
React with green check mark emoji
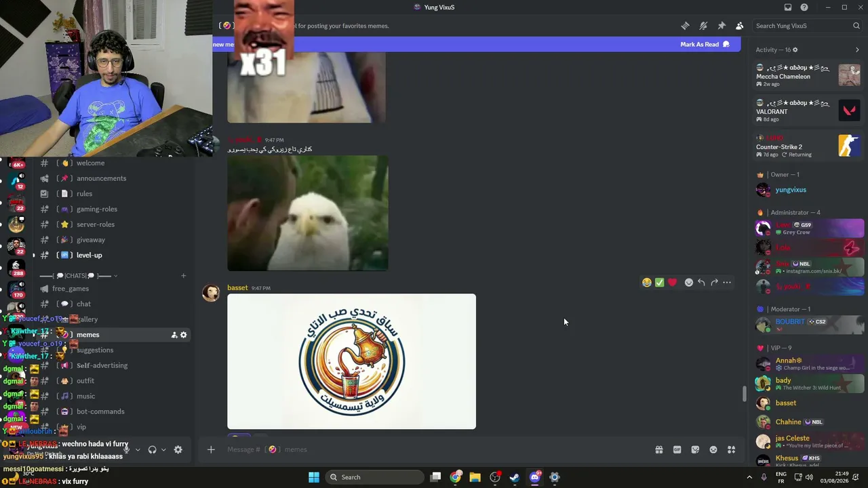[659, 283]
